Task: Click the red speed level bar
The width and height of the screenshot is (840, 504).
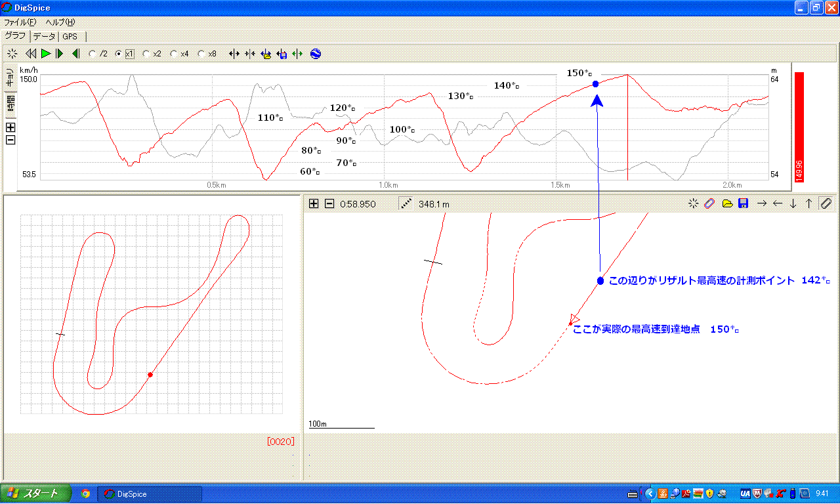Action: (x=799, y=127)
